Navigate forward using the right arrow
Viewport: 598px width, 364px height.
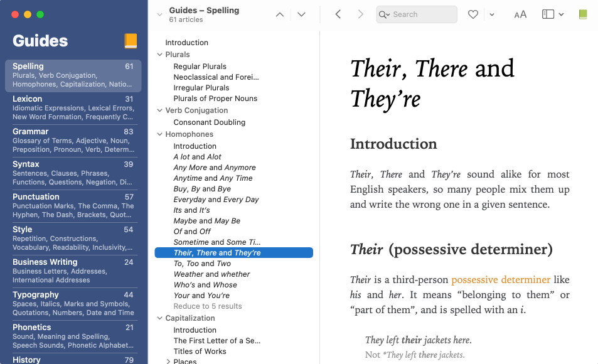[360, 14]
